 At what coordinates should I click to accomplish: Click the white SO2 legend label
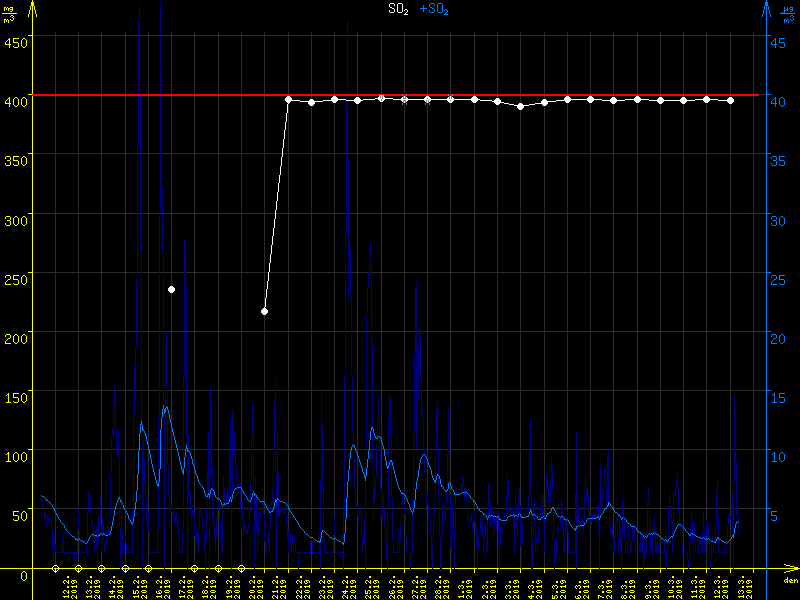coord(399,9)
